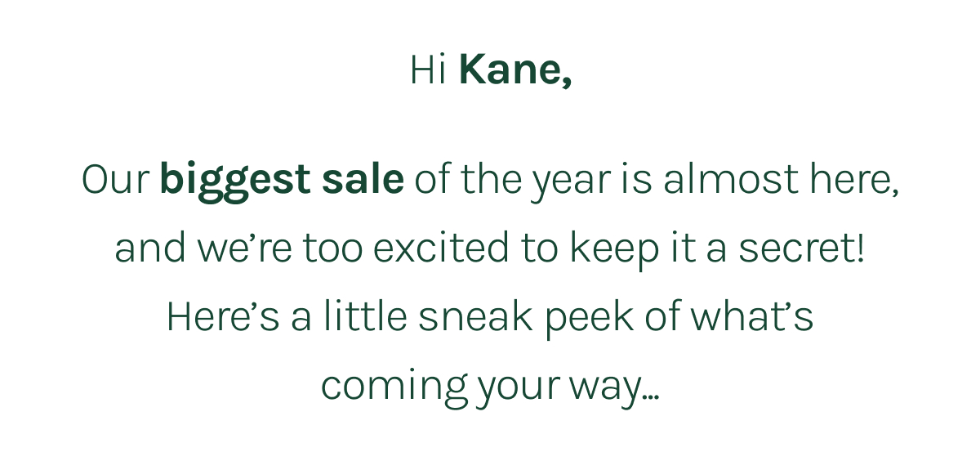Click the word "what's"
Screen dimensions: 980x461
[752, 317]
